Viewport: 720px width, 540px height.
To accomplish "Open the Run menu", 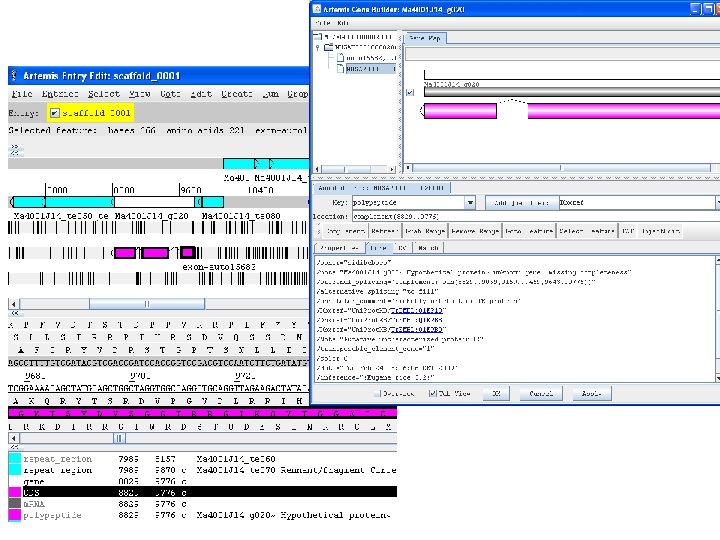I will pos(270,94).
